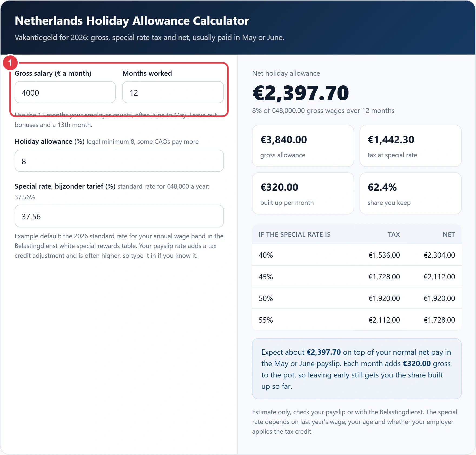Viewport: 476px width, 455px height.
Task: Select the Holiday allowance percentage field
Action: point(119,161)
